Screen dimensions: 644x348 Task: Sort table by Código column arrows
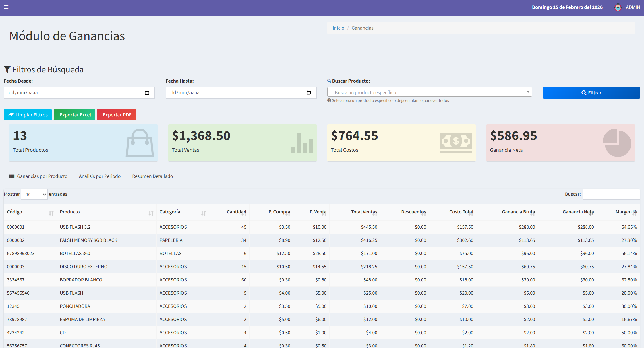(51, 213)
